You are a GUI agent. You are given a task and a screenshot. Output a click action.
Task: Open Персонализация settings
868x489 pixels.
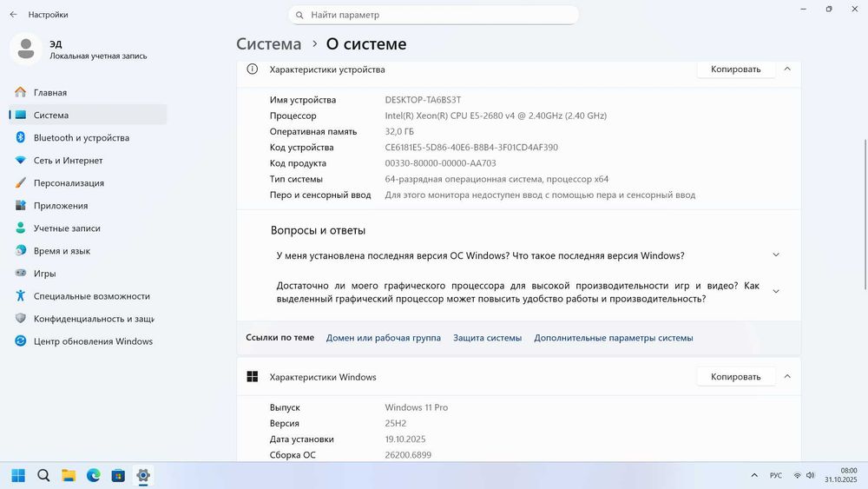point(88,182)
